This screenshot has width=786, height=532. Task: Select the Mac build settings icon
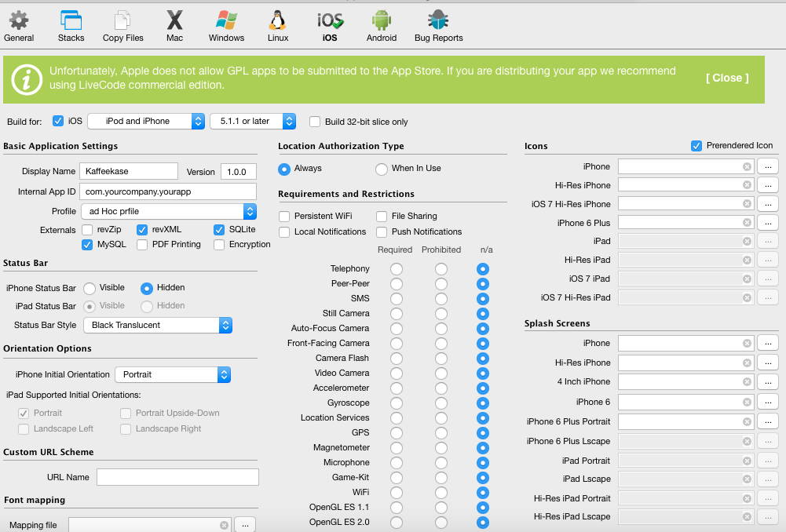(x=175, y=25)
